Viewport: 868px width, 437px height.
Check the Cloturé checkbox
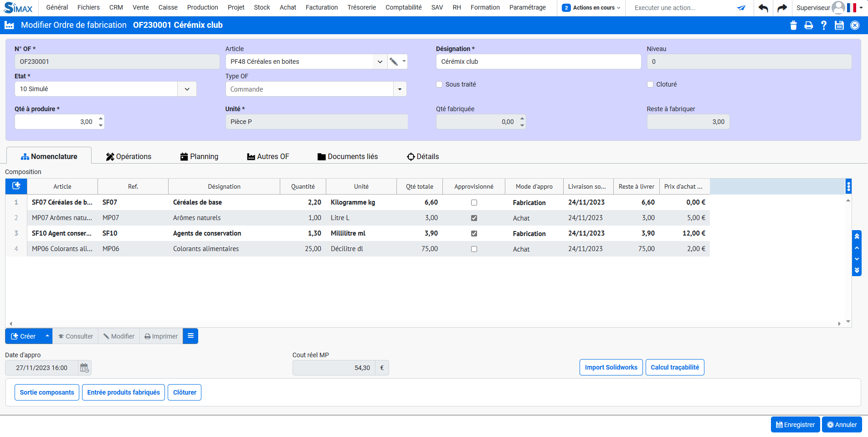[650, 84]
